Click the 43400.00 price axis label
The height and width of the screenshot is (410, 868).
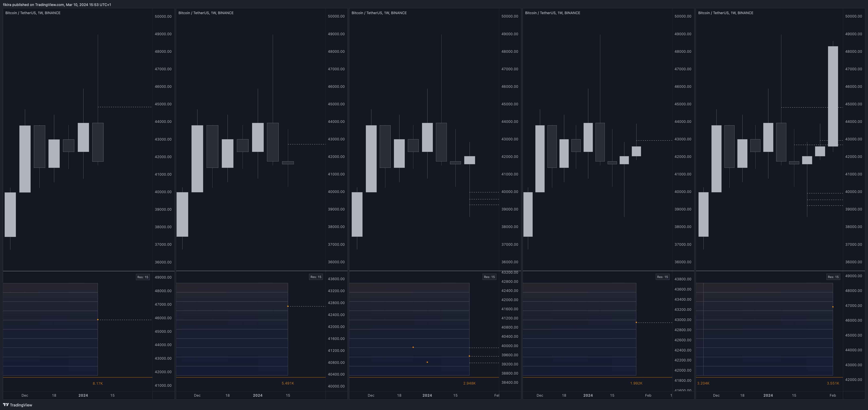click(x=683, y=299)
